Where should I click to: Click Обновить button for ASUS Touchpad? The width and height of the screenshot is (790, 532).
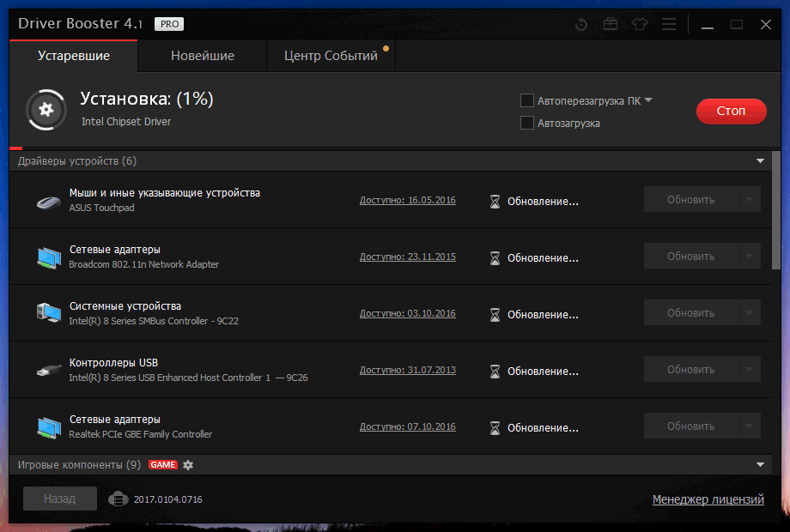691,199
